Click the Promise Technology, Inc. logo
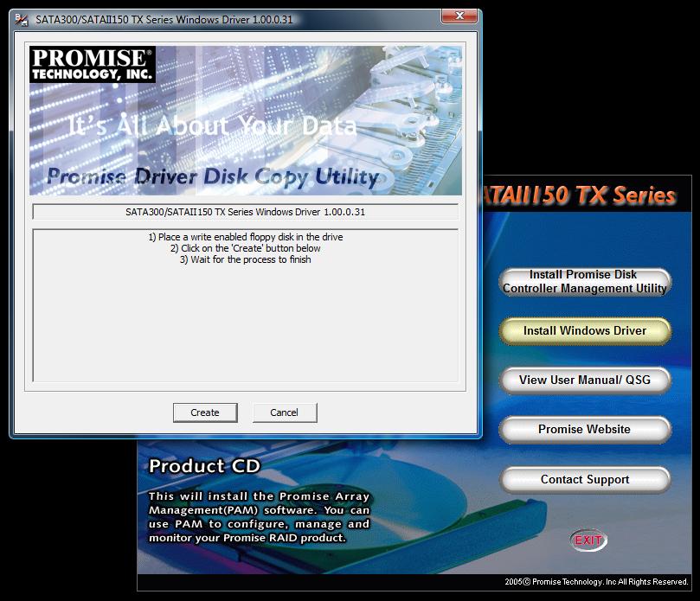Viewport: 700px width, 601px height. pos(93,66)
